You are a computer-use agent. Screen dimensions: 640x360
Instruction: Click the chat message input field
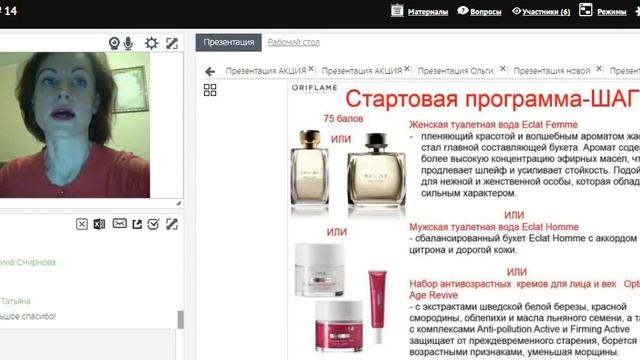pos(88,345)
